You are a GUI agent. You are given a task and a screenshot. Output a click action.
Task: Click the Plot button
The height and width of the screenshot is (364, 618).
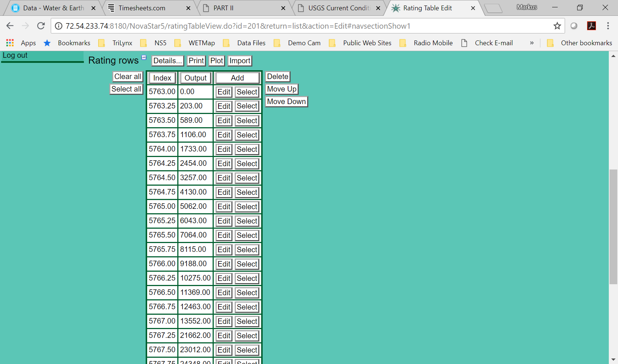[216, 61]
